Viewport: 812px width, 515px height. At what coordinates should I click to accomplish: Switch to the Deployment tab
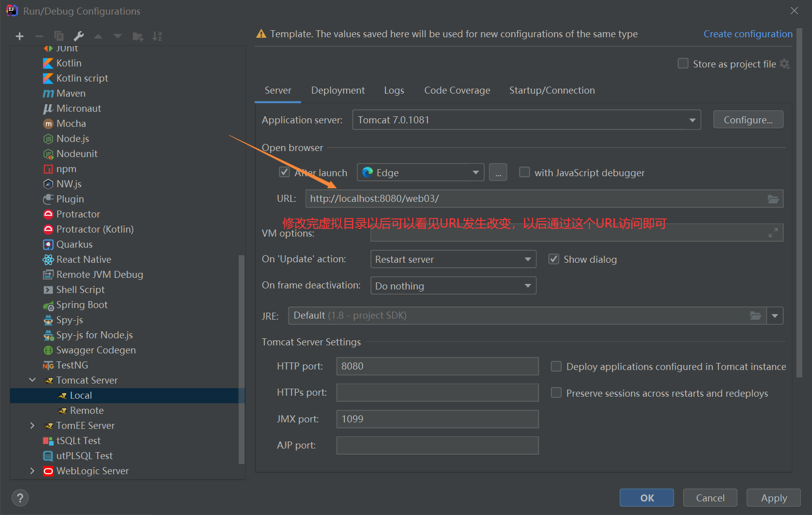coord(338,90)
